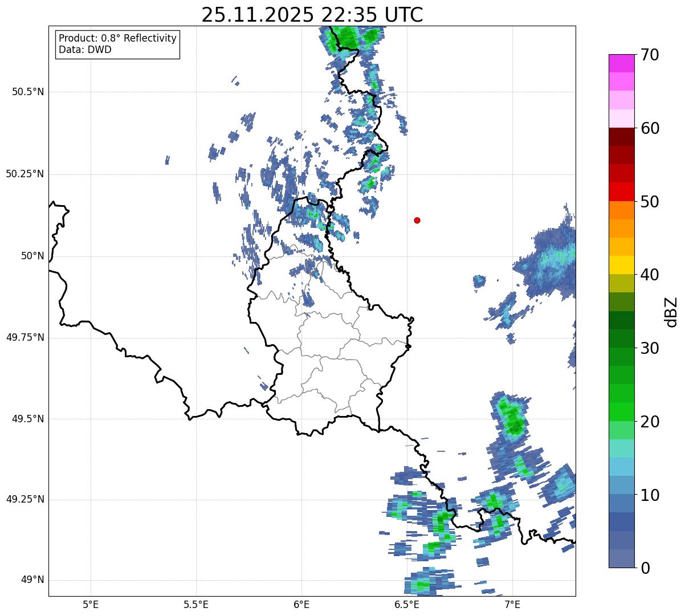The width and height of the screenshot is (685, 616).
Task: Pick the bright red swatch above 50
Action: [x=622, y=192]
